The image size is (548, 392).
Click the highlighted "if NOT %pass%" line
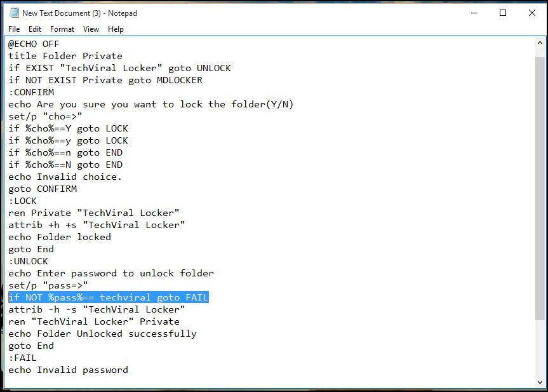[109, 297]
